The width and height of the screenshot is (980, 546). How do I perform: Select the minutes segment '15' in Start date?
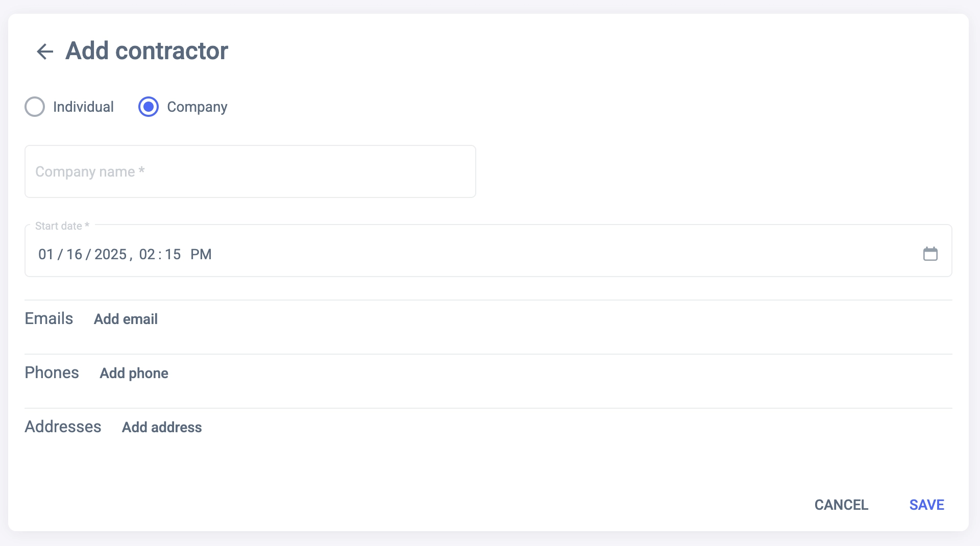coord(173,254)
